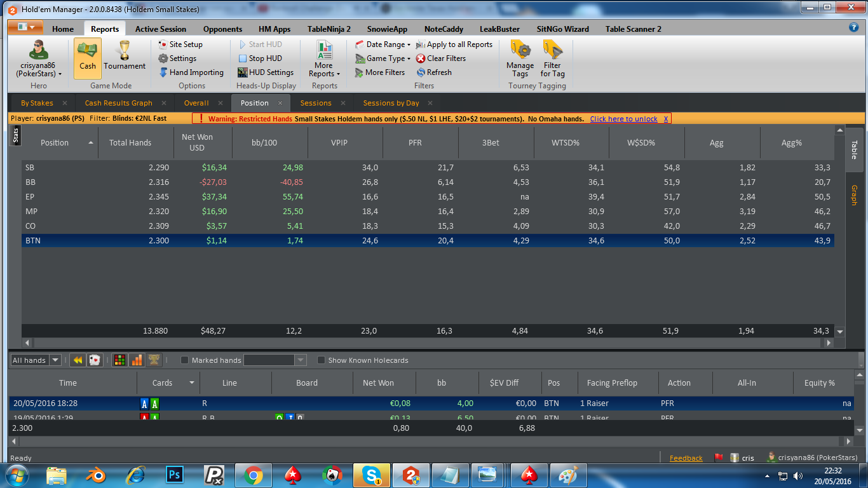Switch to the Graph side tab
This screenshot has width=868, height=488.
853,195
